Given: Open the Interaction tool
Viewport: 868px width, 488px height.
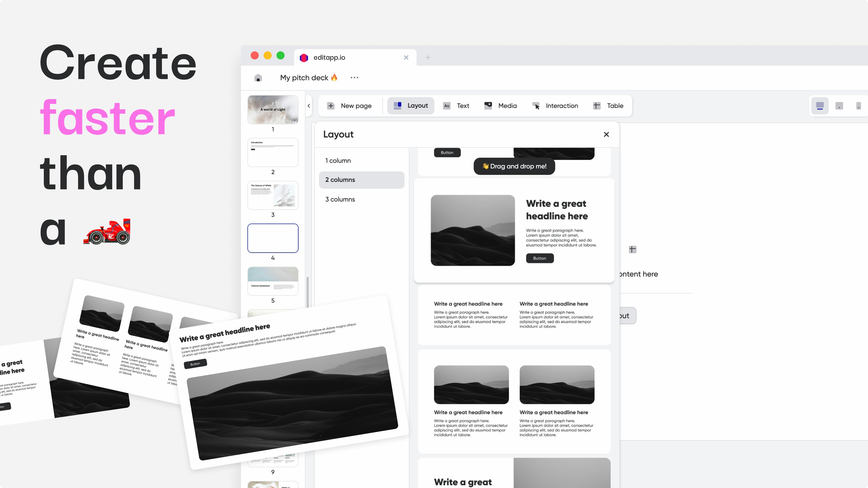Looking at the screenshot, I should click(x=555, y=106).
